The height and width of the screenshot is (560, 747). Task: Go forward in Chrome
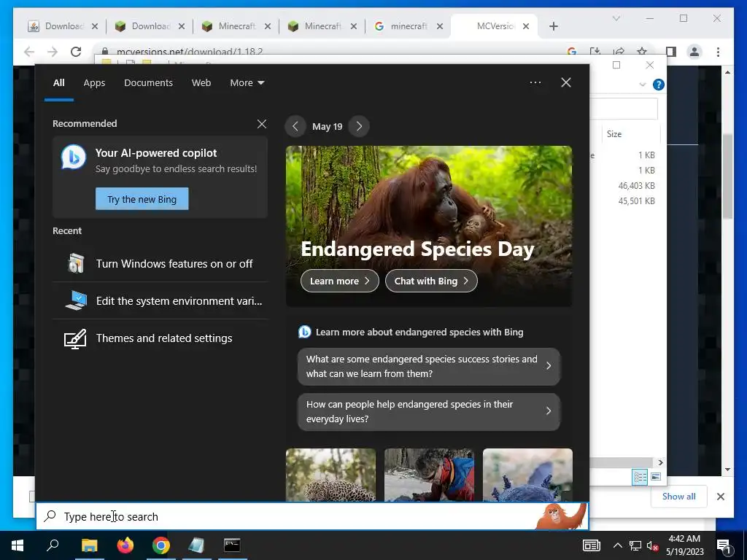coord(53,52)
